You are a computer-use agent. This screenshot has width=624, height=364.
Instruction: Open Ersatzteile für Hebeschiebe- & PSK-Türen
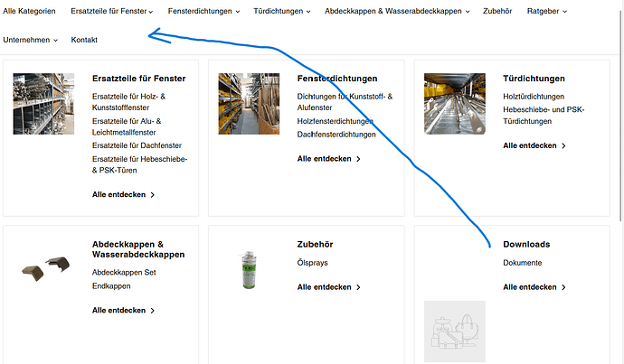point(139,164)
